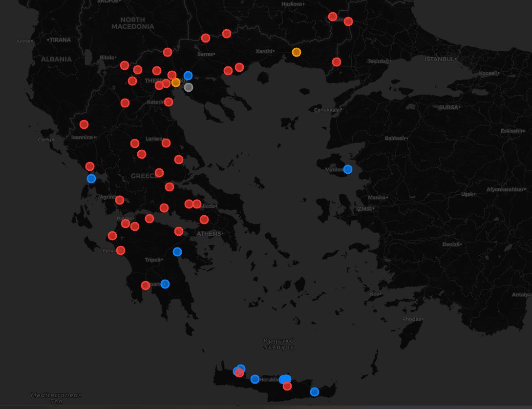This screenshot has width=532, height=409.
Task: Select the gray marker near Thessaloniki
Action: click(x=189, y=87)
